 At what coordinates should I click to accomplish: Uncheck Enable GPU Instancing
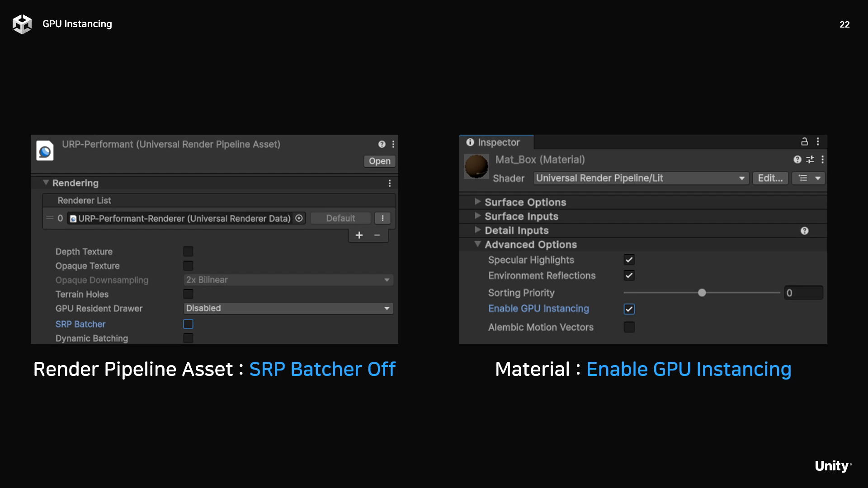pyautogui.click(x=629, y=309)
